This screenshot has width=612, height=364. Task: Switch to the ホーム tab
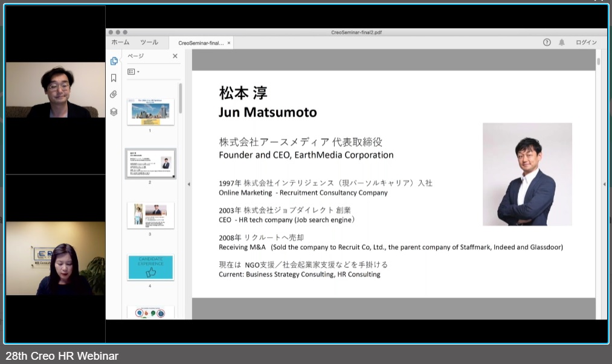(x=120, y=42)
